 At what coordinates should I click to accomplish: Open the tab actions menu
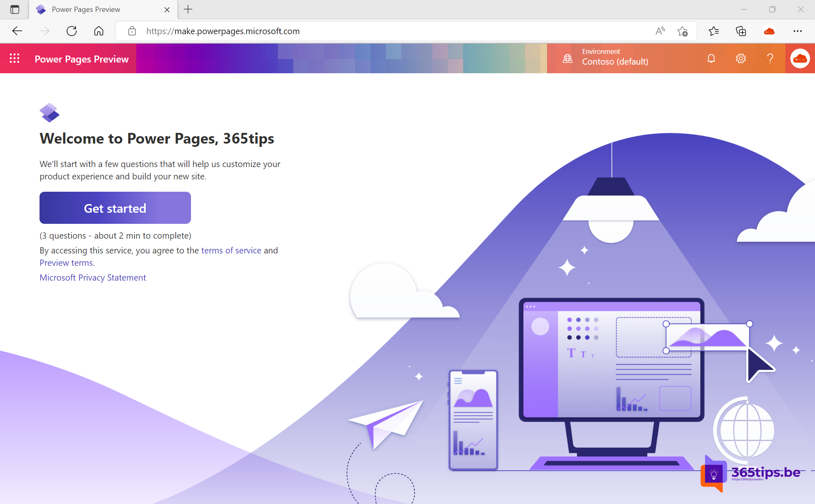15,9
